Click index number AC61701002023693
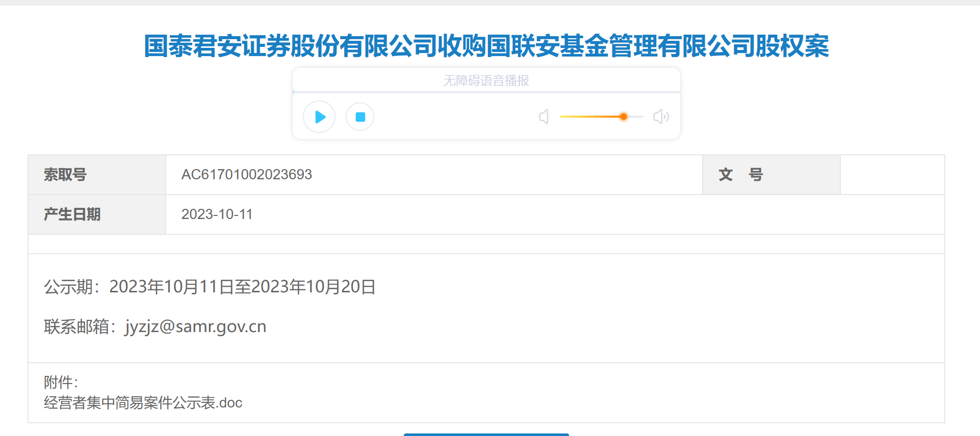 (x=247, y=175)
